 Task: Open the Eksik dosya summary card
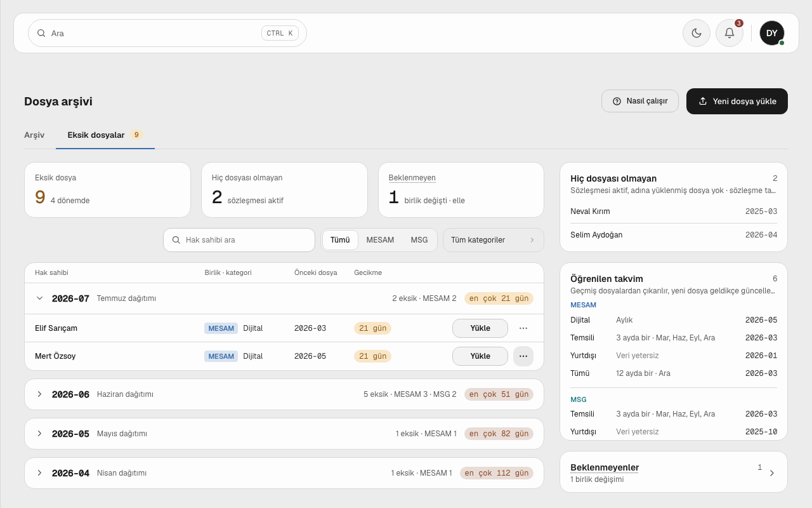tap(107, 190)
